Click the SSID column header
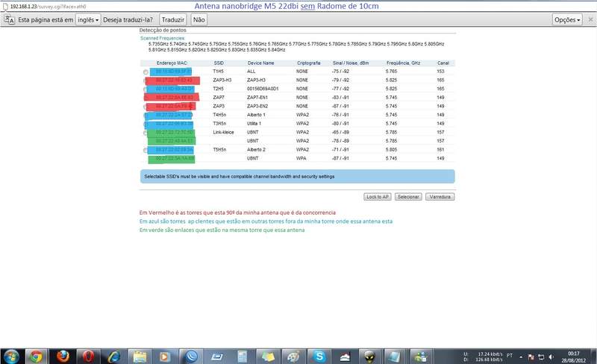The width and height of the screenshot is (597, 364). (219, 63)
